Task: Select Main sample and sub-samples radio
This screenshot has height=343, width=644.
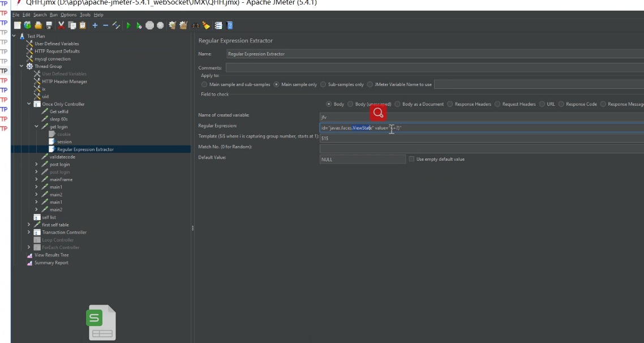Action: click(204, 84)
